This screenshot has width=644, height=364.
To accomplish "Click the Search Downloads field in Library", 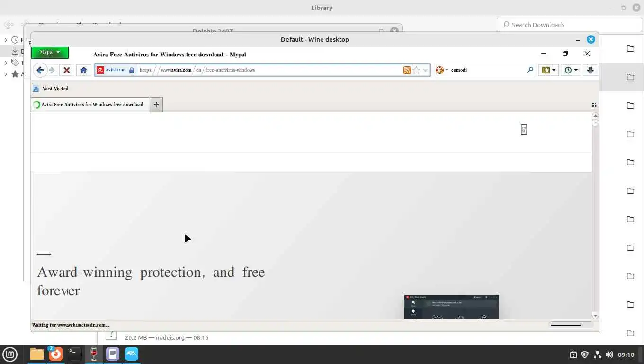I will pos(569,25).
